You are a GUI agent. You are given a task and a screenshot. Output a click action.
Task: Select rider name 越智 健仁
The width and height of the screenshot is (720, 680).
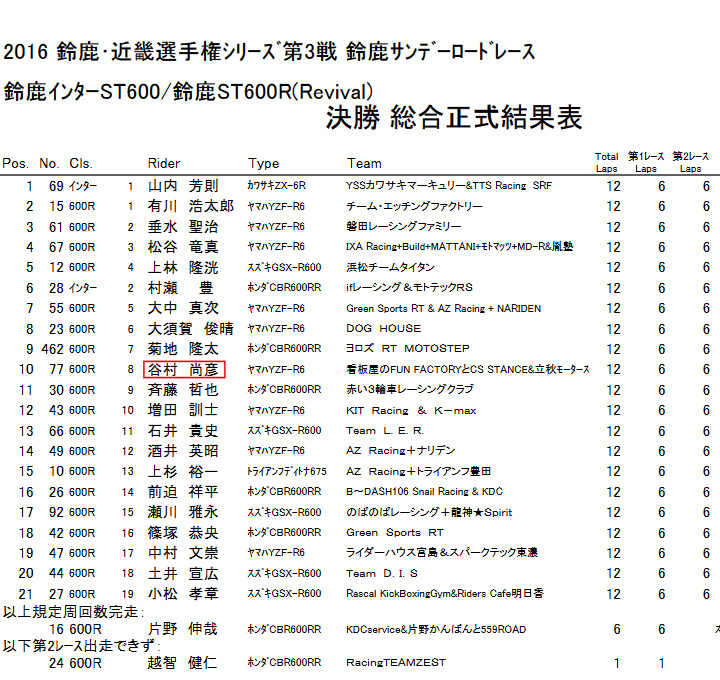[x=183, y=663]
